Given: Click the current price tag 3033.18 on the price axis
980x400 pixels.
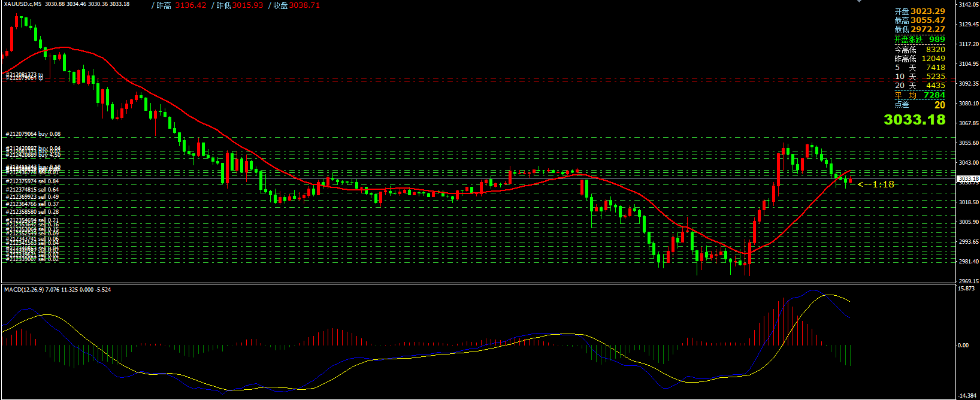Looking at the screenshot, I should click(967, 178).
